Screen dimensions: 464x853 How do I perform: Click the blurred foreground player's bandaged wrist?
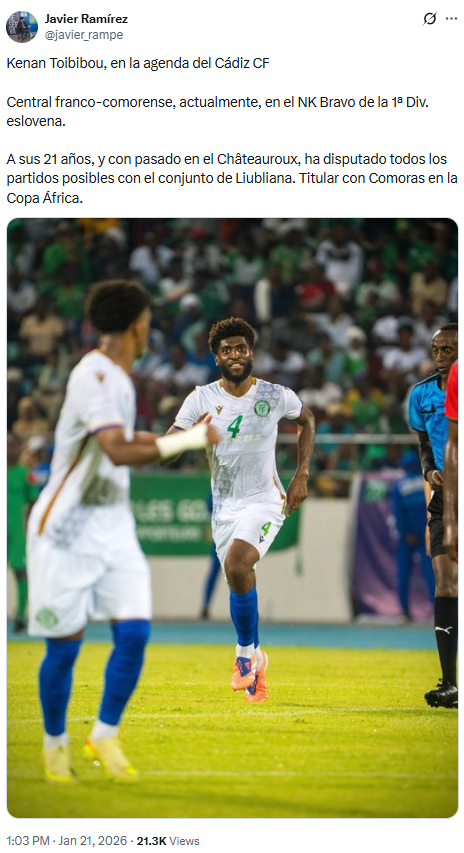pyautogui.click(x=182, y=440)
